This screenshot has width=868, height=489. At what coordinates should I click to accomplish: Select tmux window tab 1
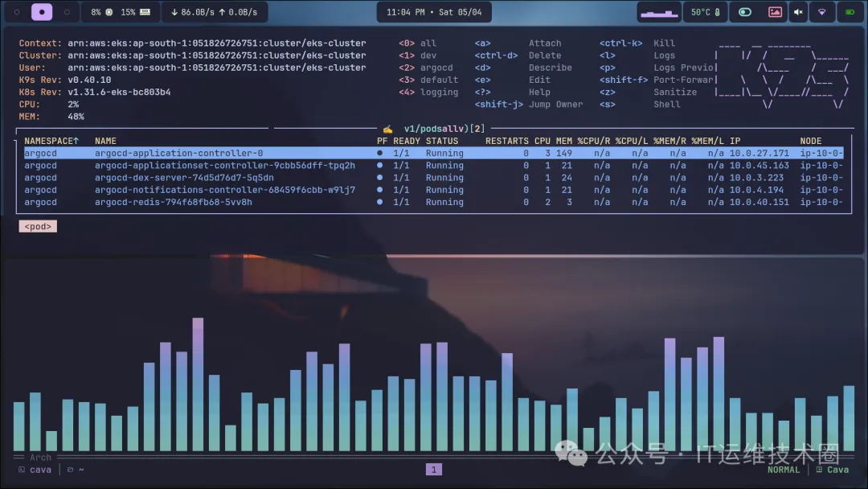(x=433, y=470)
